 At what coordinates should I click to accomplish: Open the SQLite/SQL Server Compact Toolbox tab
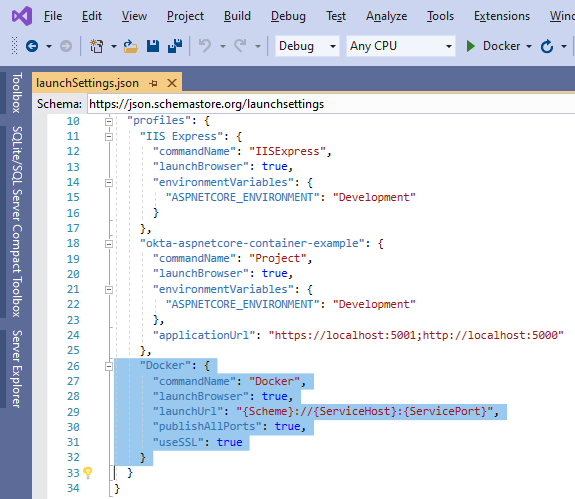pyautogui.click(x=17, y=221)
